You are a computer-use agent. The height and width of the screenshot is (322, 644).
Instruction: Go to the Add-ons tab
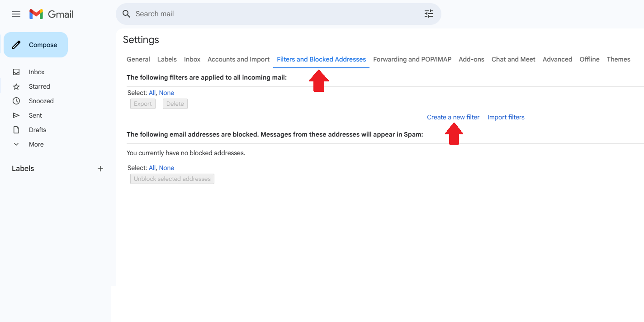tap(471, 59)
